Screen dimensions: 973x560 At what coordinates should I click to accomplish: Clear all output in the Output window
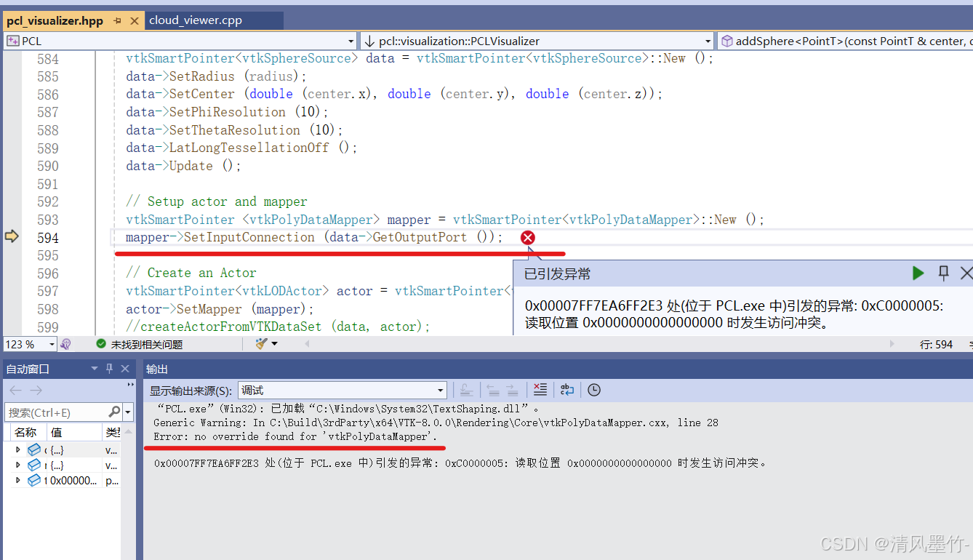[x=540, y=390]
